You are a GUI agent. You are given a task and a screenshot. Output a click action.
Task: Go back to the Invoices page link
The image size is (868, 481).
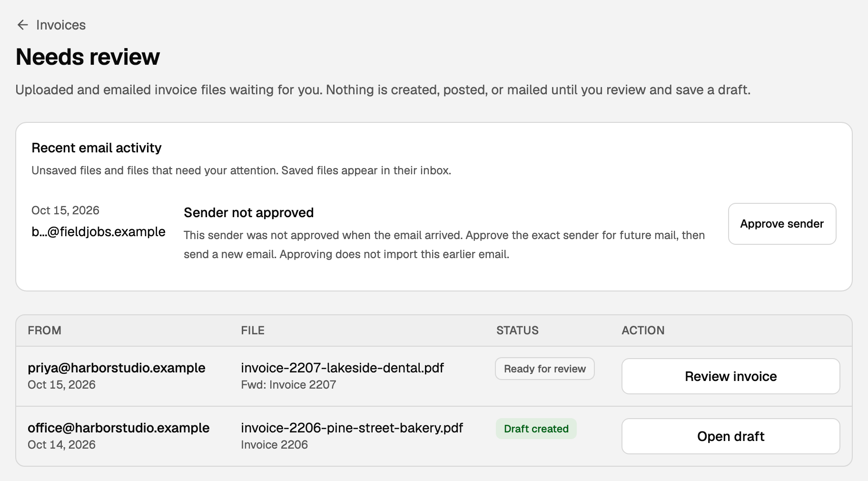pos(61,25)
